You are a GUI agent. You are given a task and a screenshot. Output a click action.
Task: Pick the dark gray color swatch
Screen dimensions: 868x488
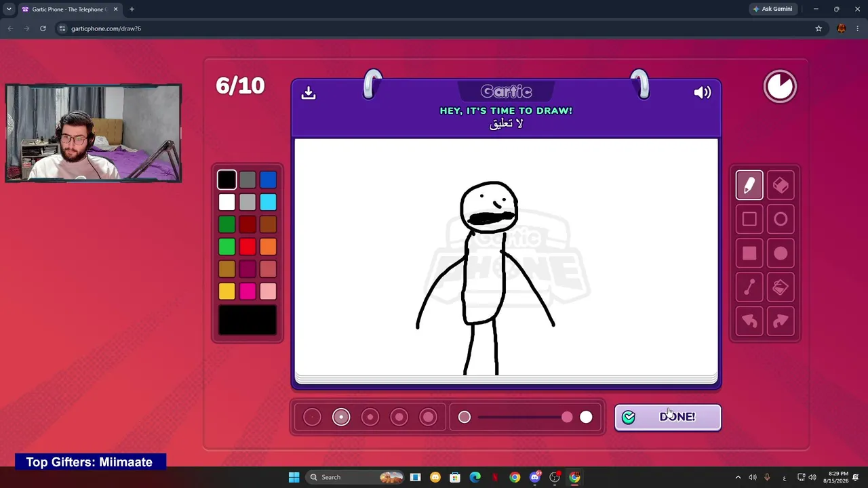(x=248, y=180)
